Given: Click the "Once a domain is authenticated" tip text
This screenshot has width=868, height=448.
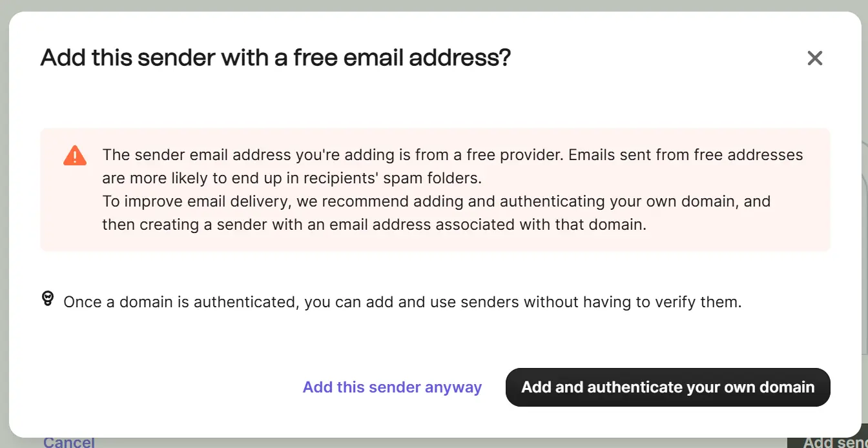Looking at the screenshot, I should coord(402,301).
